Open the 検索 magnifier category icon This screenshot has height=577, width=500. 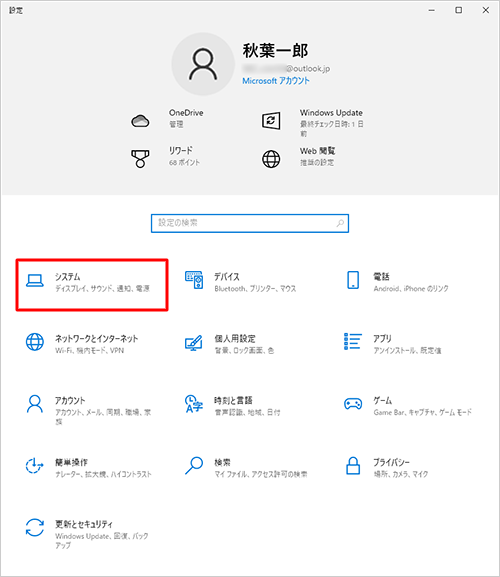pyautogui.click(x=194, y=466)
